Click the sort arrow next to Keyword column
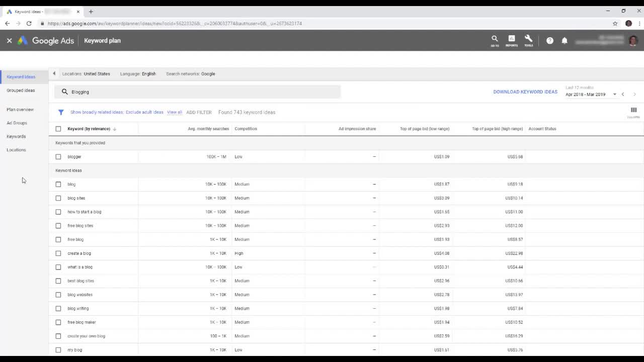This screenshot has height=362, width=644. [x=115, y=129]
